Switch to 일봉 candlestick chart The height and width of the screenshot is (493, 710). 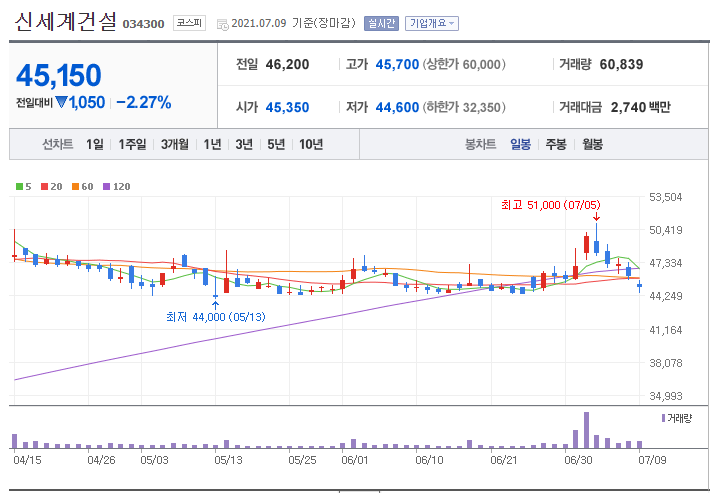520,144
